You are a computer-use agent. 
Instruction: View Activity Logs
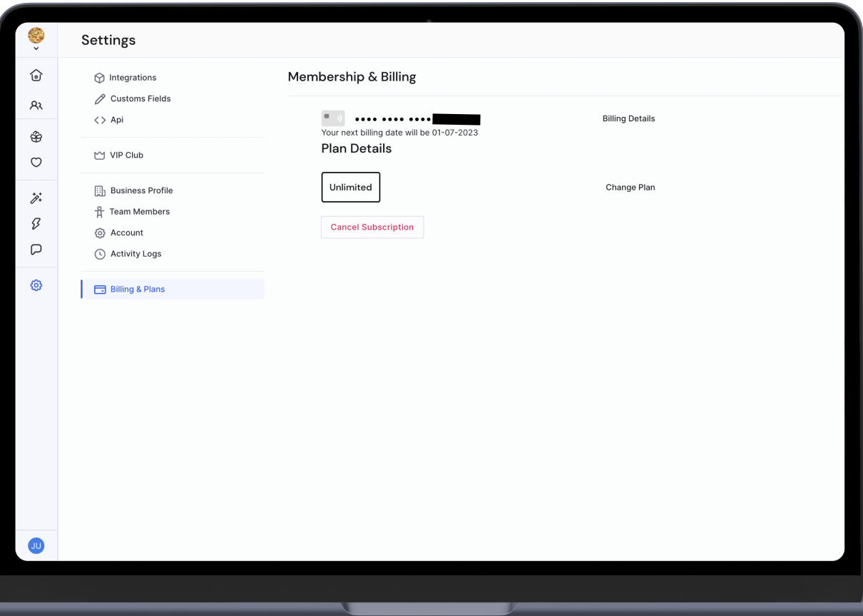point(136,254)
